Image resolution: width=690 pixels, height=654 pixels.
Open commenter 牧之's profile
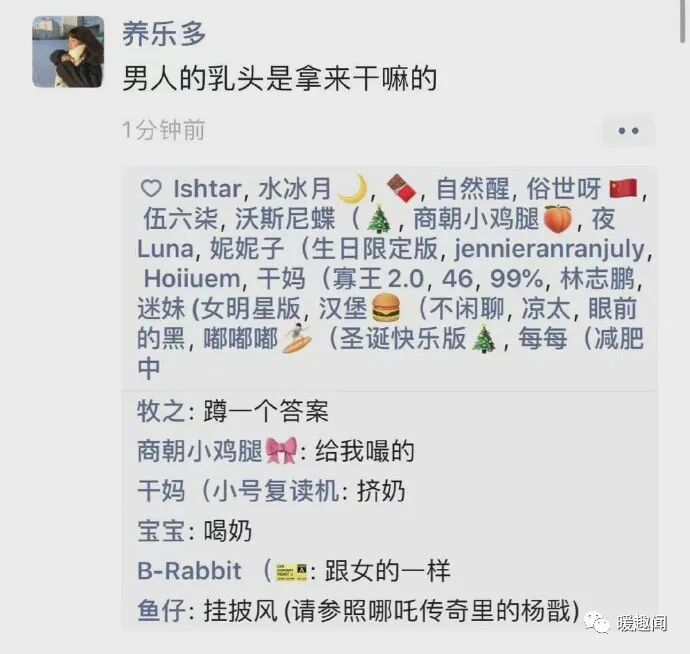(x=161, y=411)
